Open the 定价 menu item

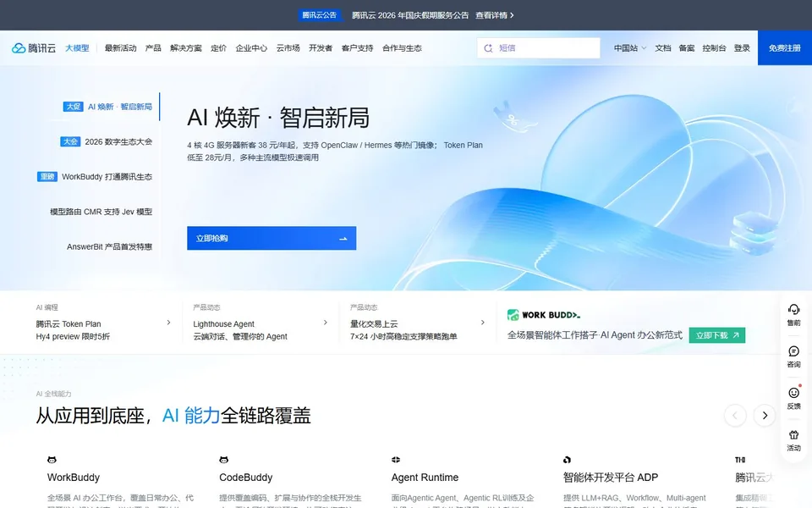pos(218,48)
